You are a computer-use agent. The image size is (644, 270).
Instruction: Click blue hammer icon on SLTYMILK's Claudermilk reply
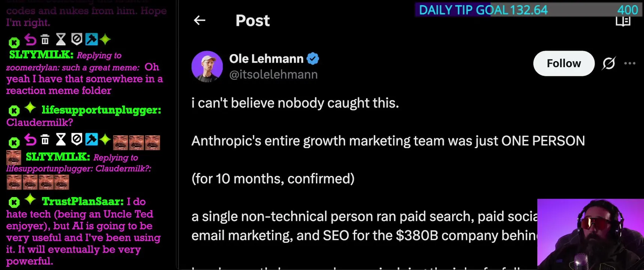pyautogui.click(x=91, y=140)
